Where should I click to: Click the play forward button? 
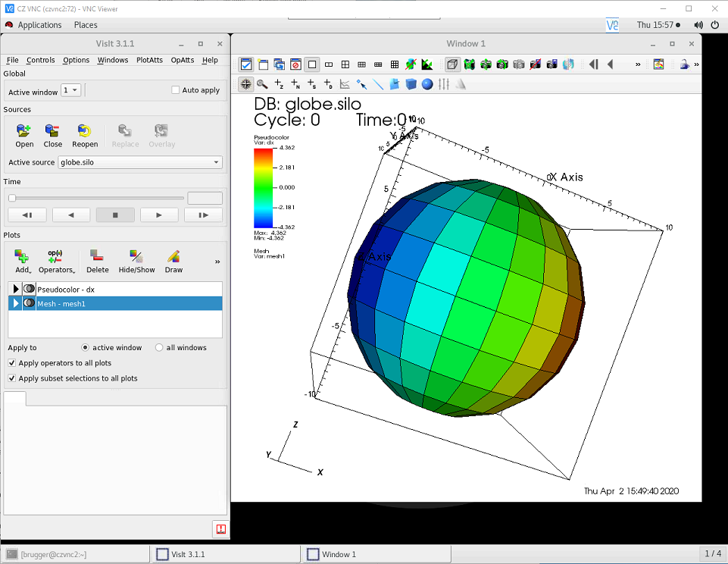pos(159,215)
